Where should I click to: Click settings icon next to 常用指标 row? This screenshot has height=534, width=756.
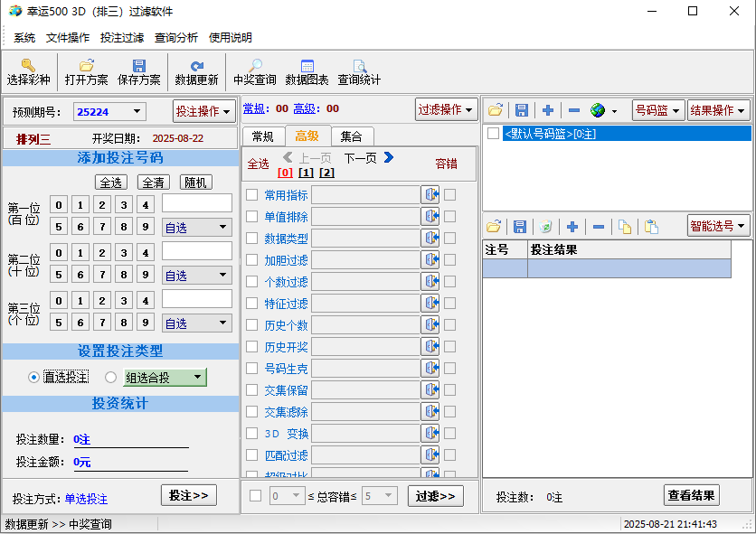[430, 195]
